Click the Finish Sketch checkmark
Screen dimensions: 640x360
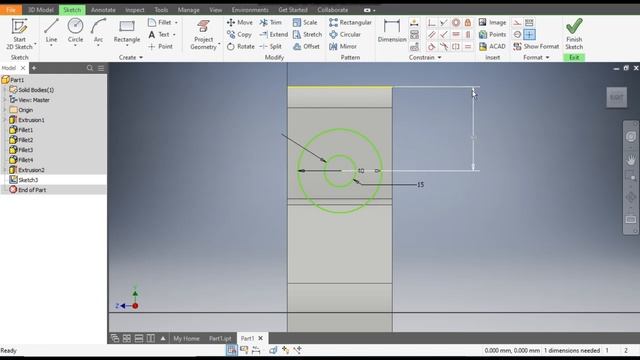(x=574, y=27)
